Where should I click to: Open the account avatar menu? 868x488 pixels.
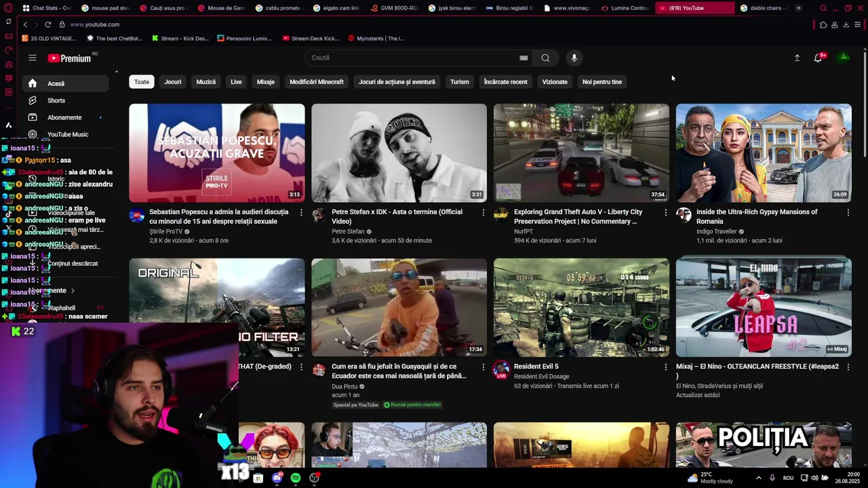844,58
